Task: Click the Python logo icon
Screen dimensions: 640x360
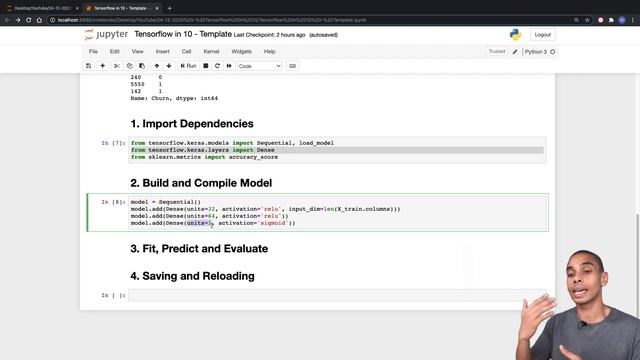Action: point(515,34)
